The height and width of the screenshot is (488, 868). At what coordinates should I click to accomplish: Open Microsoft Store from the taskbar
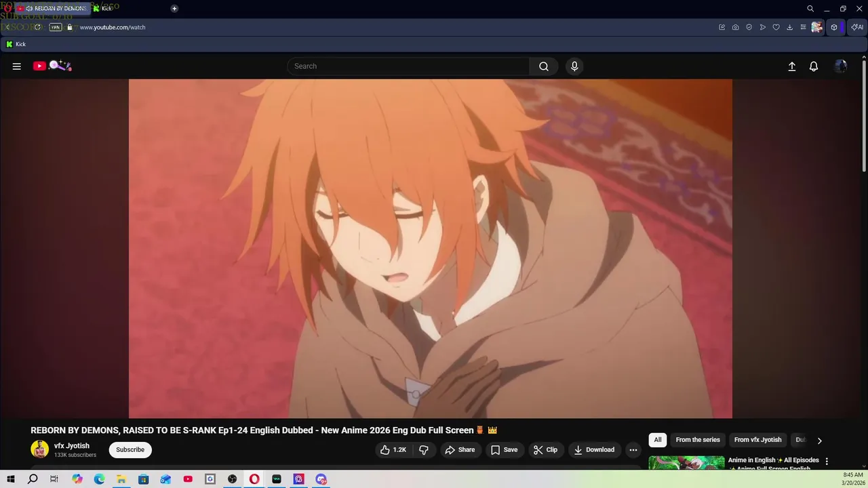(x=144, y=479)
